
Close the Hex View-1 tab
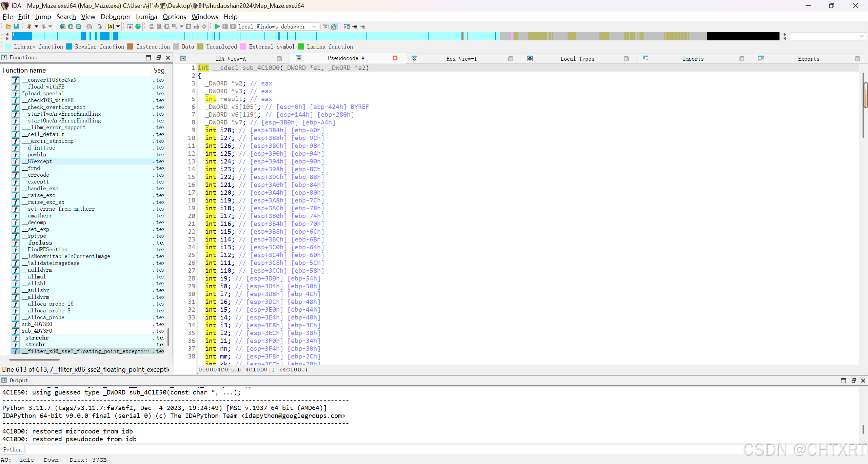[511, 59]
